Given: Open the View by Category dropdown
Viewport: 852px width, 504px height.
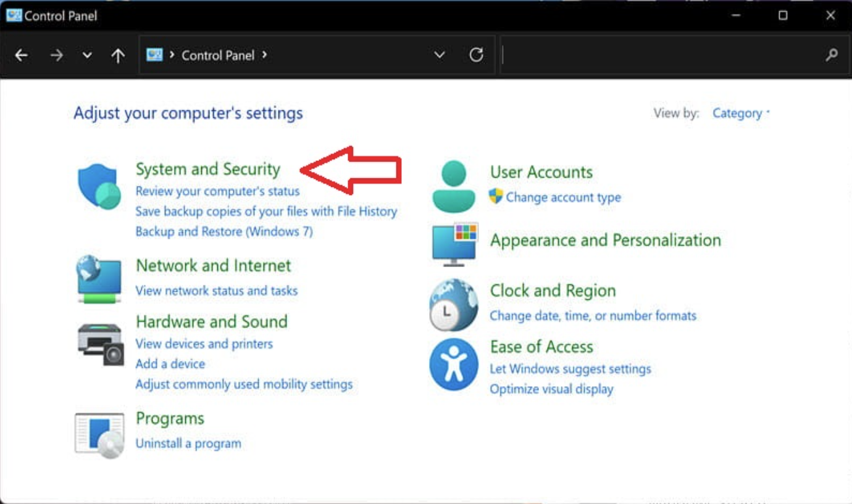Looking at the screenshot, I should 741,114.
